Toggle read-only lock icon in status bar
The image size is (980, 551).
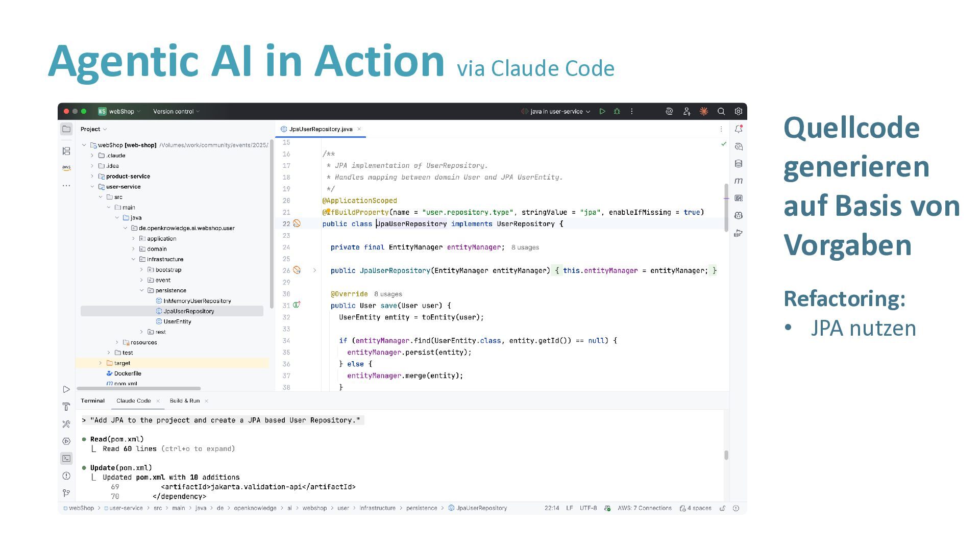pos(722,508)
